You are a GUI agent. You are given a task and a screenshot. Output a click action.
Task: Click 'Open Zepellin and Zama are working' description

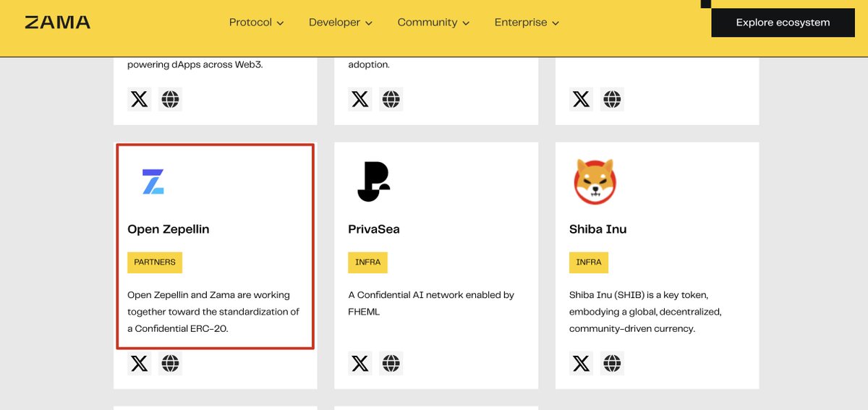point(208,295)
